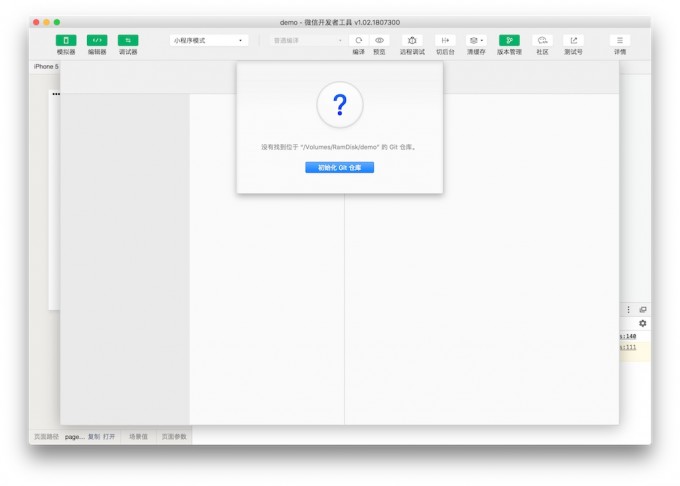680x486 pixels.
Task: Click the 版本管理 version control icon
Action: pyautogui.click(x=509, y=40)
